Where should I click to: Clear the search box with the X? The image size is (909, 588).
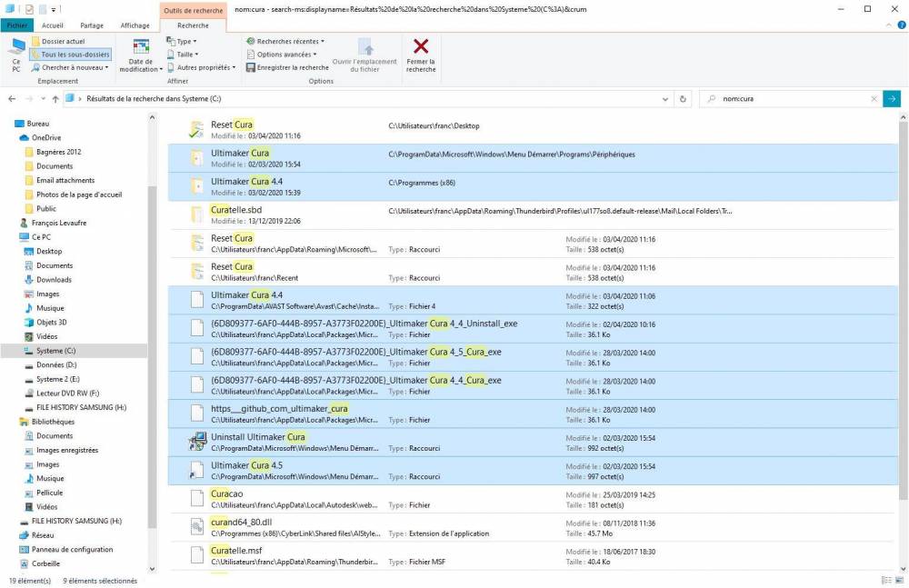pos(874,99)
